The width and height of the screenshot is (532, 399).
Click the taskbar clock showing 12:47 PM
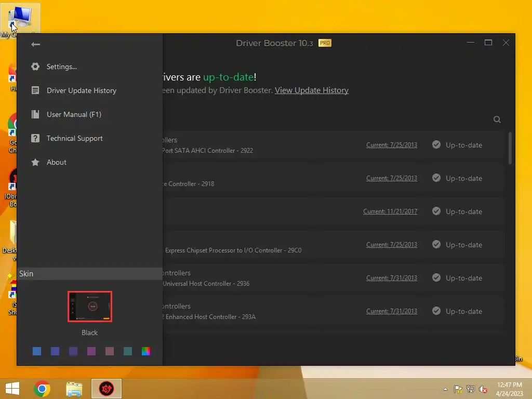[x=509, y=389]
